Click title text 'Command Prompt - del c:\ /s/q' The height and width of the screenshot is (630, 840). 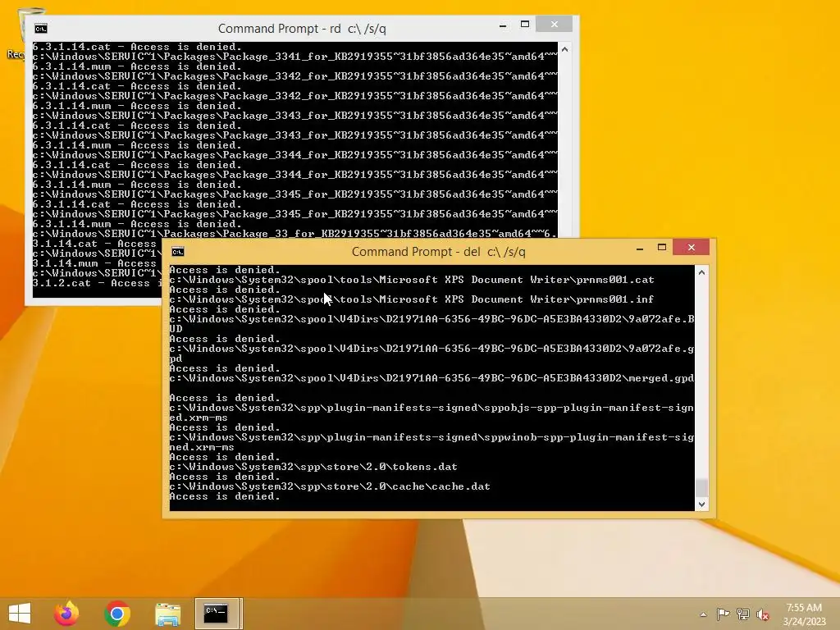[x=438, y=252]
